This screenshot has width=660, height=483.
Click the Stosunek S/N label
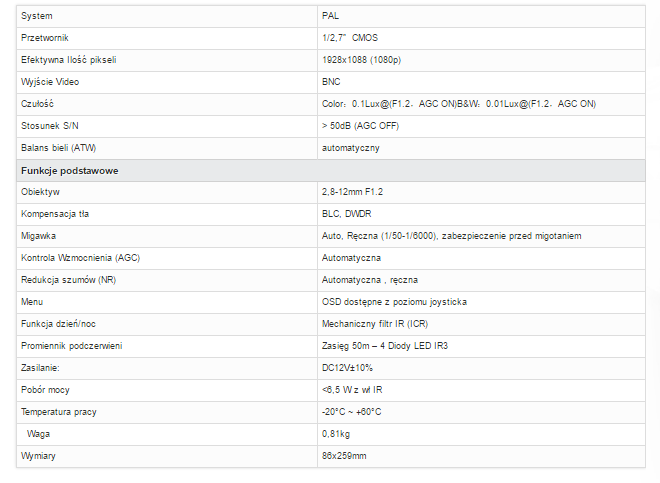click(x=50, y=126)
